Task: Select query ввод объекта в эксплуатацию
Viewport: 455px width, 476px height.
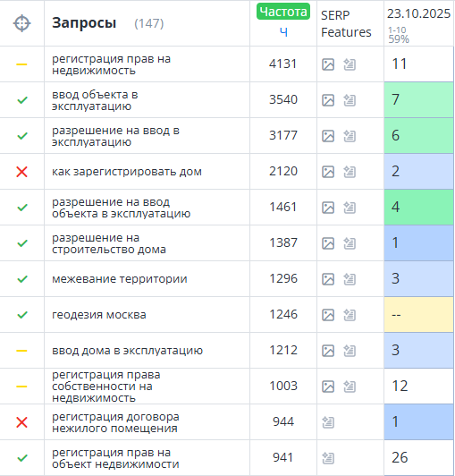Action: (x=95, y=100)
